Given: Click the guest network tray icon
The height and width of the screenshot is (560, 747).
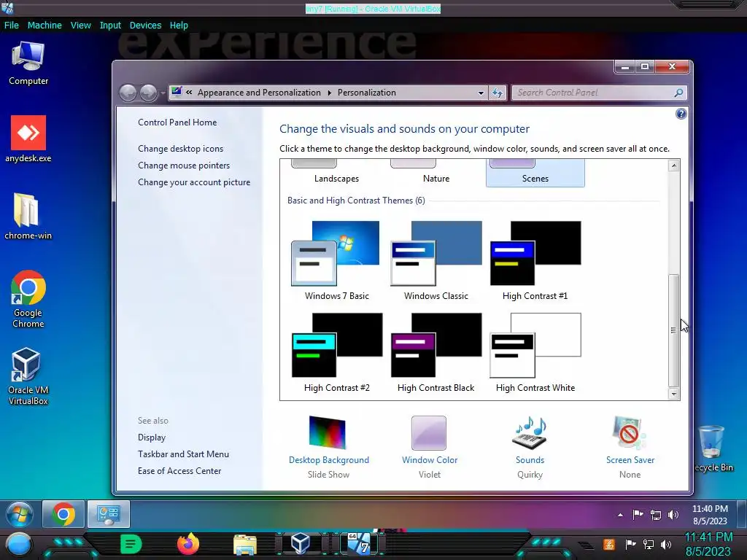Looking at the screenshot, I should [656, 514].
